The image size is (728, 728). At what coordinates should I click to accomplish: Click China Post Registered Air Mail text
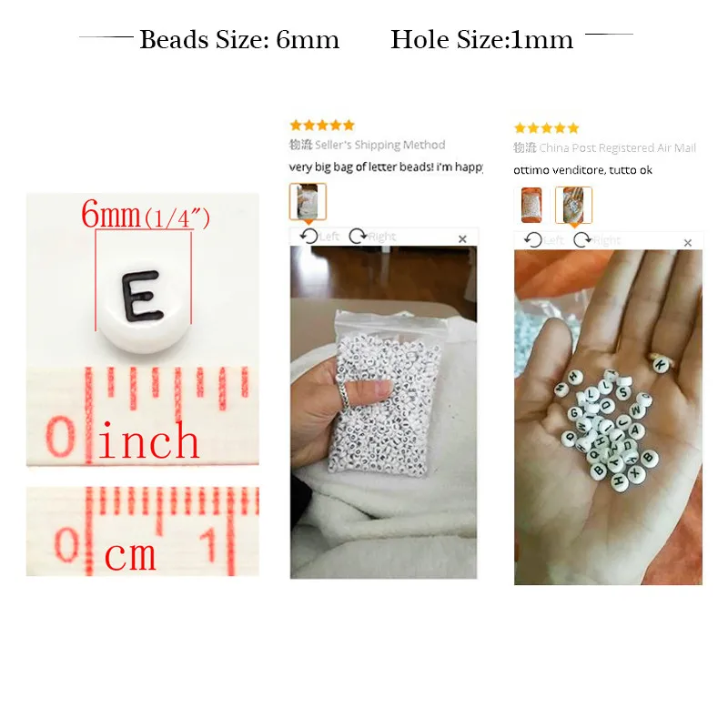click(x=618, y=148)
